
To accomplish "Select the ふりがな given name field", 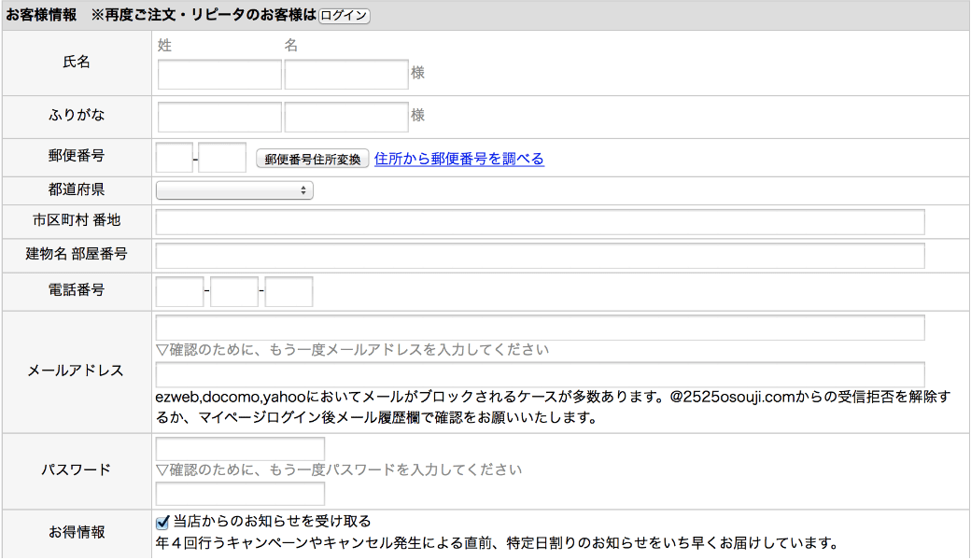I will pyautogui.click(x=345, y=116).
